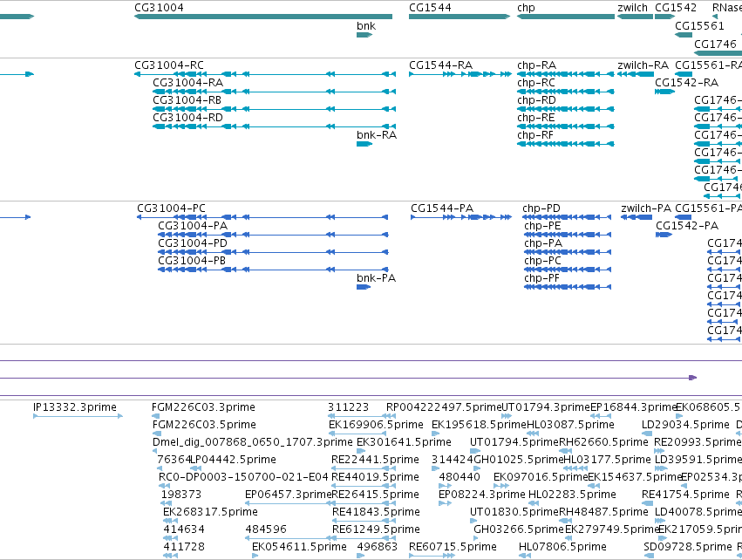Click the CG31004-PA protein label

(x=193, y=226)
